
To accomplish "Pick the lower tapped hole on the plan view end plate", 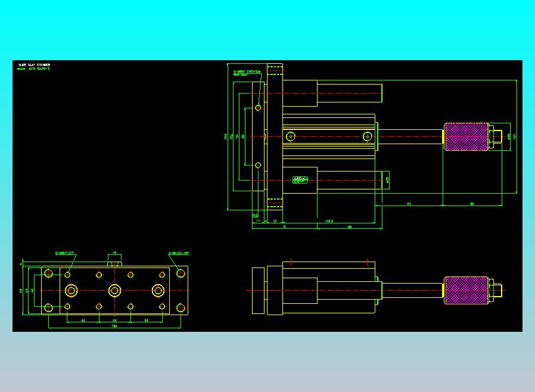I will [x=258, y=165].
